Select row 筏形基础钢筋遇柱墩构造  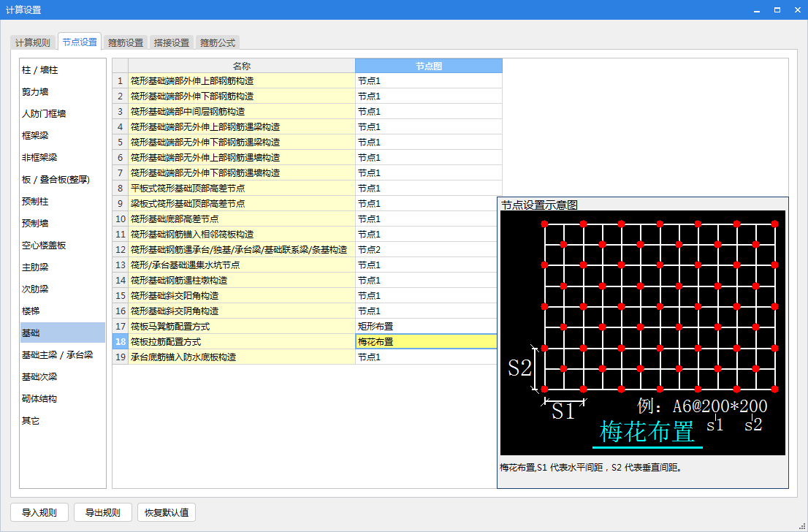click(242, 280)
